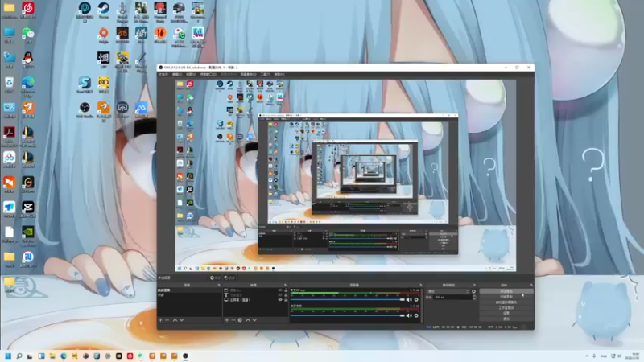Open the CapCut desktop shortcut

[28, 209]
